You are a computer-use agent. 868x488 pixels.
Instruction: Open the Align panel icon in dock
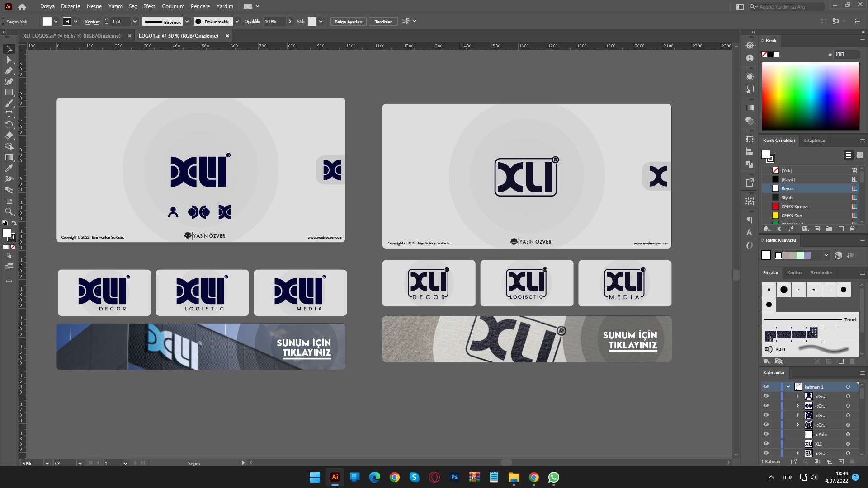click(x=750, y=152)
